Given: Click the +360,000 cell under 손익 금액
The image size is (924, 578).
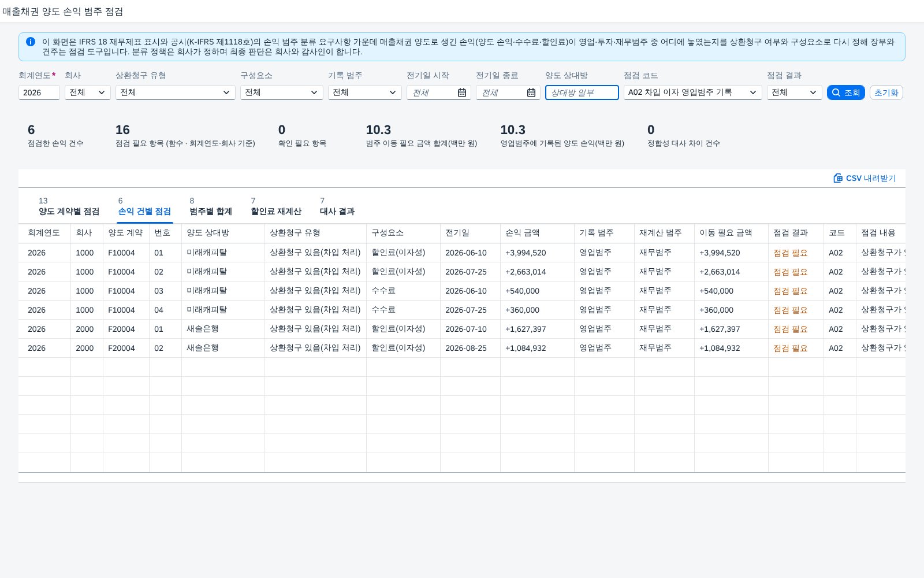Looking at the screenshot, I should [x=537, y=310].
